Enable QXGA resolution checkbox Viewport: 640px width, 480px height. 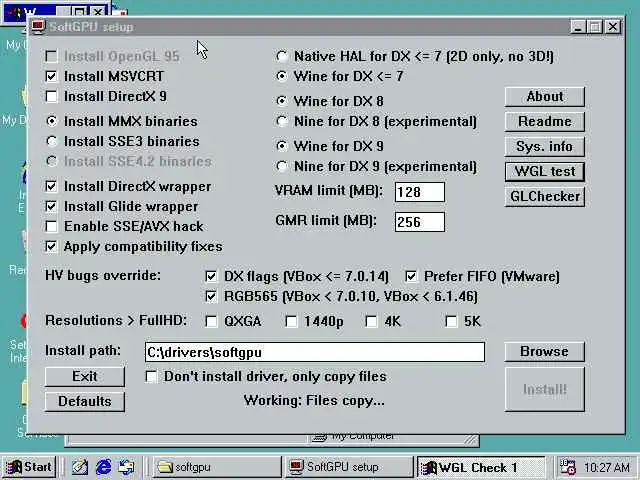(x=211, y=322)
